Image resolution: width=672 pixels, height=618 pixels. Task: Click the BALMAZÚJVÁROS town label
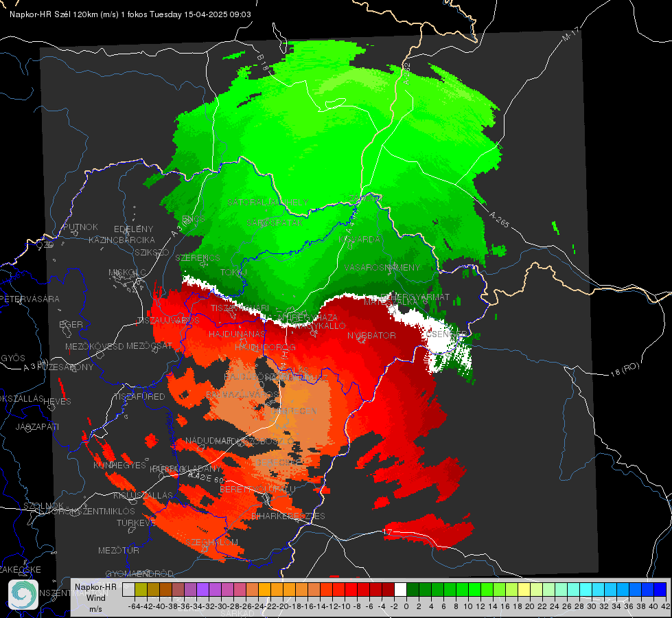coord(242,395)
